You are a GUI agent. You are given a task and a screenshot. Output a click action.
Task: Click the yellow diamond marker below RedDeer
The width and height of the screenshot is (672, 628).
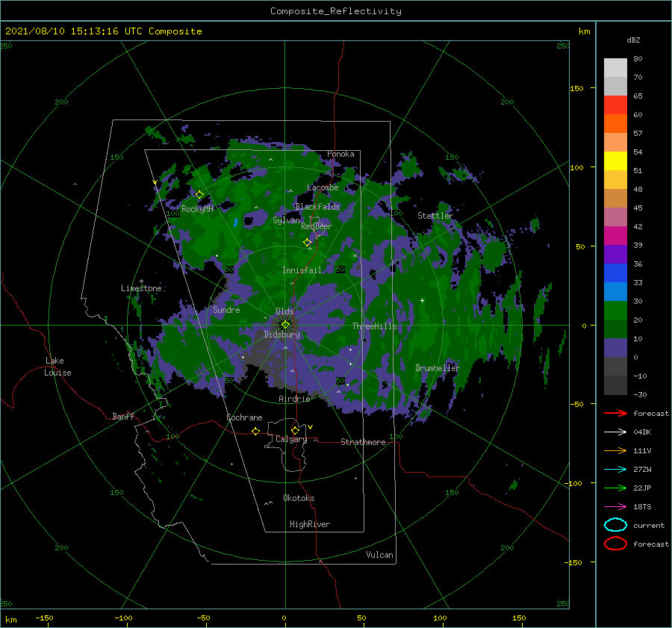pos(307,242)
